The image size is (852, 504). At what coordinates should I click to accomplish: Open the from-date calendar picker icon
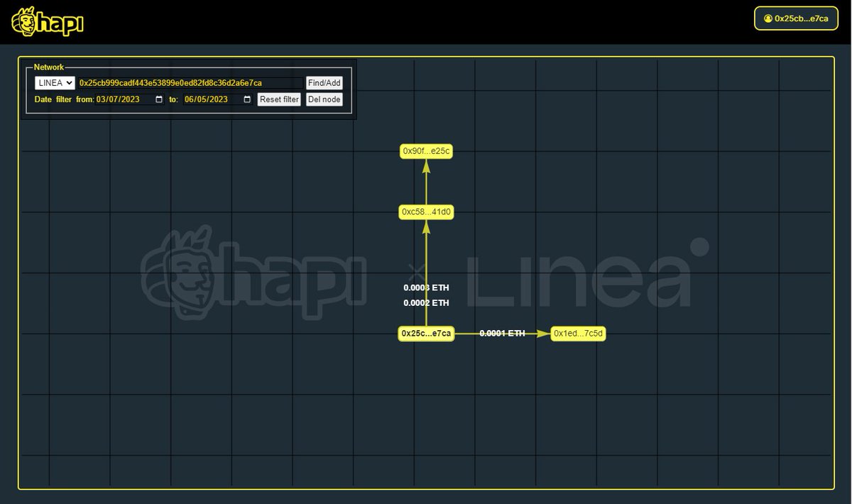(x=159, y=99)
